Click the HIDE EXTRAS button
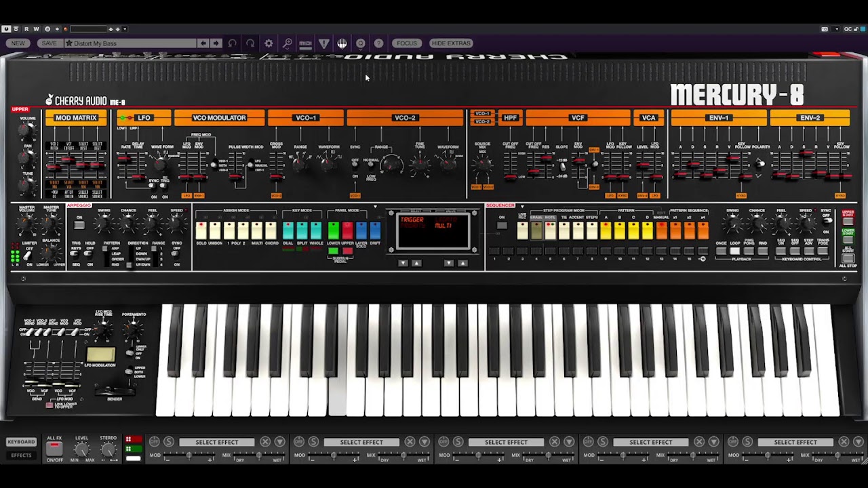 coord(451,43)
